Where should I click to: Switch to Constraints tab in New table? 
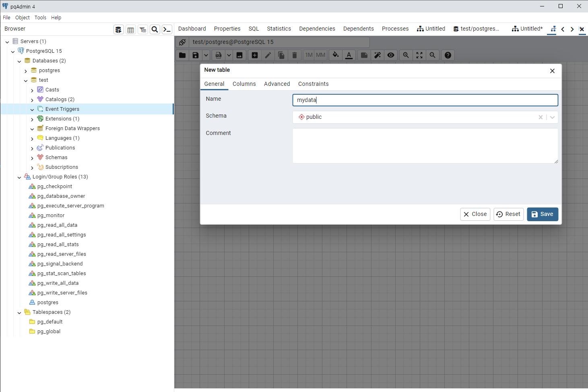click(313, 84)
